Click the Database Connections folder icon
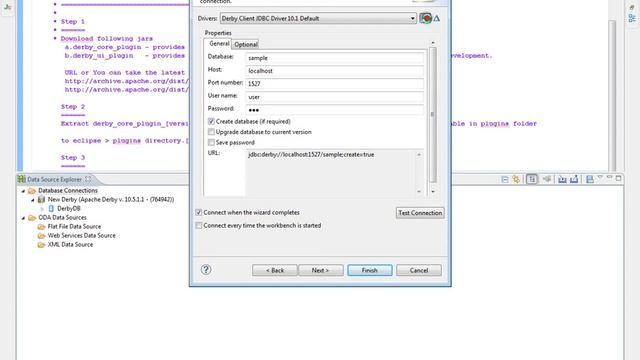Viewport: 640px width, 360px height. click(x=32, y=191)
